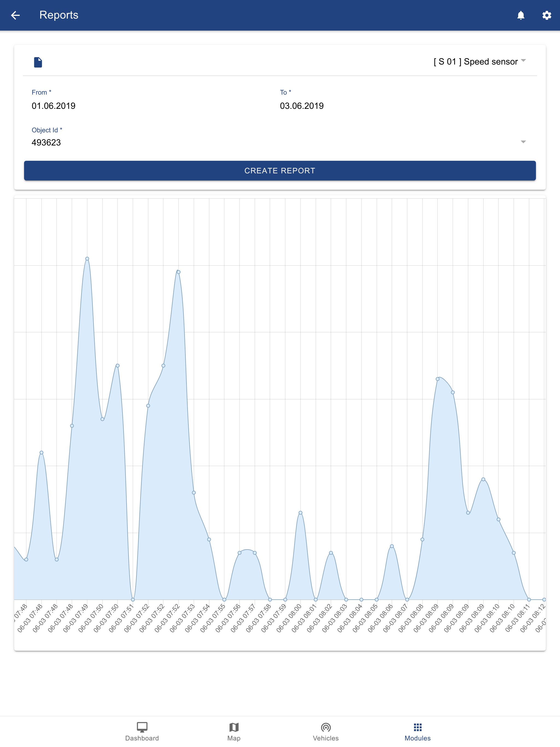
Task: Open settings gear icon
Action: pos(547,15)
